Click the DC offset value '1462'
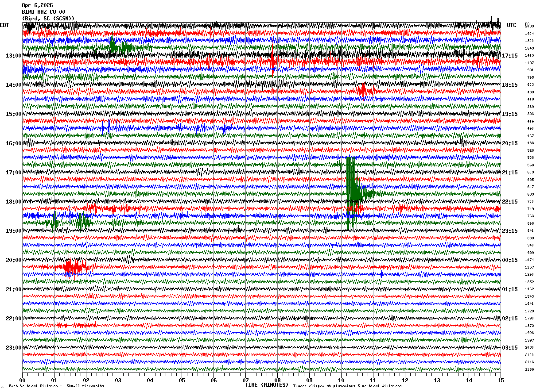Viewport: 536px width, 392px height. pos(529,289)
